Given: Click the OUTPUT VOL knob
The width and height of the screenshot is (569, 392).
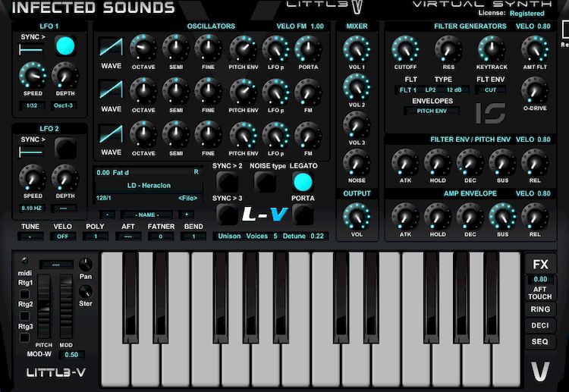Looking at the screenshot, I should click(x=357, y=216).
